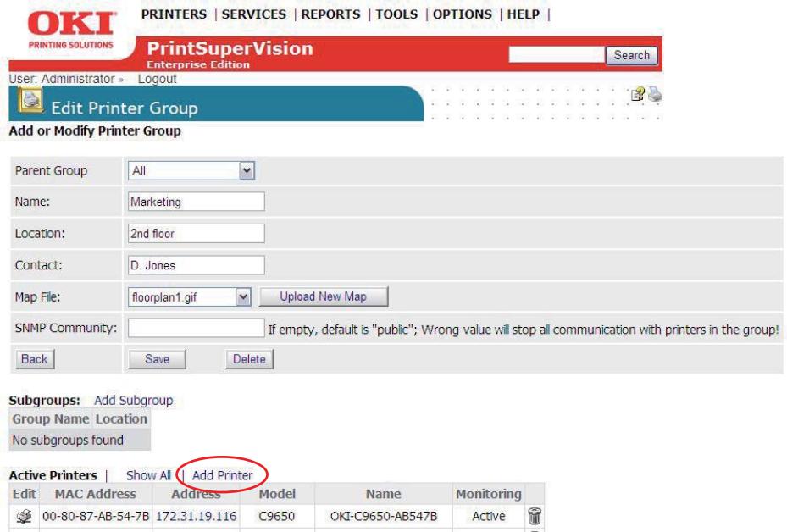
Task: Delete printer OKI-C9650-AB547B with trash icon
Action: coord(535,516)
